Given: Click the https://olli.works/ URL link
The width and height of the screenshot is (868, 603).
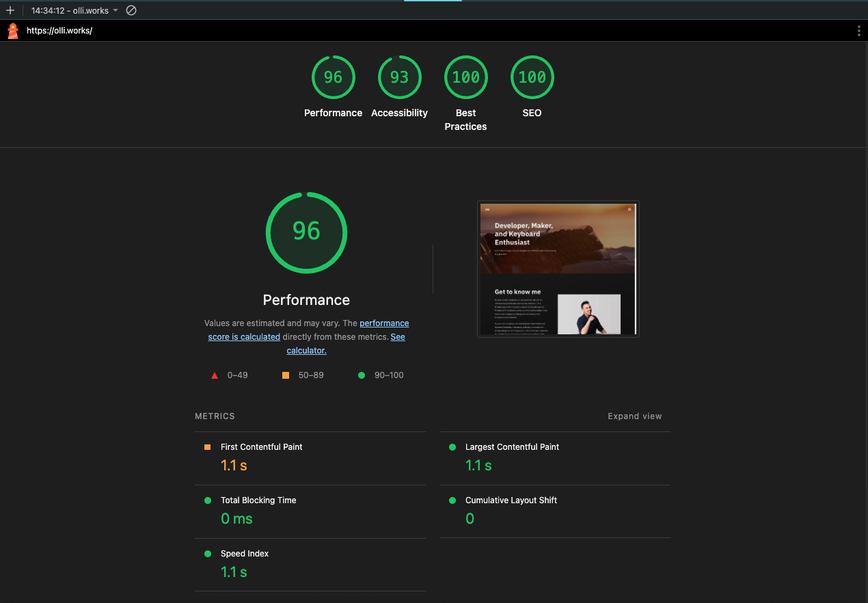Looking at the screenshot, I should click(59, 31).
